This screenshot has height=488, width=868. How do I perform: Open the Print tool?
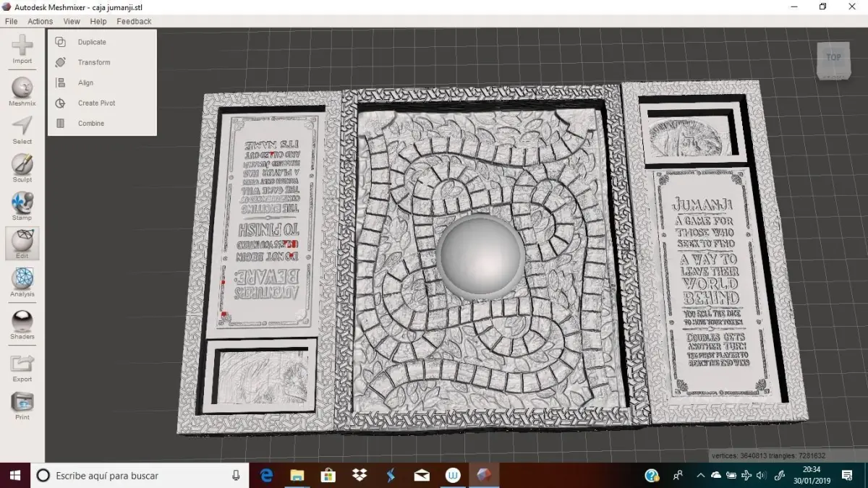tap(22, 406)
